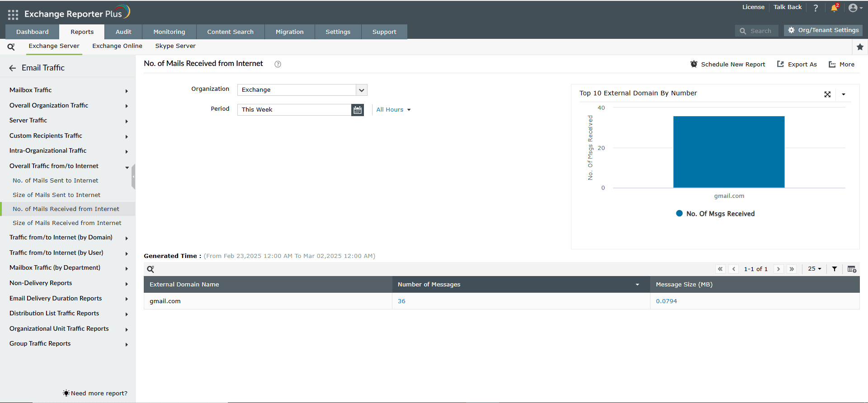This screenshot has height=403, width=868.
Task: Expand Server Traffic category
Action: tap(127, 121)
